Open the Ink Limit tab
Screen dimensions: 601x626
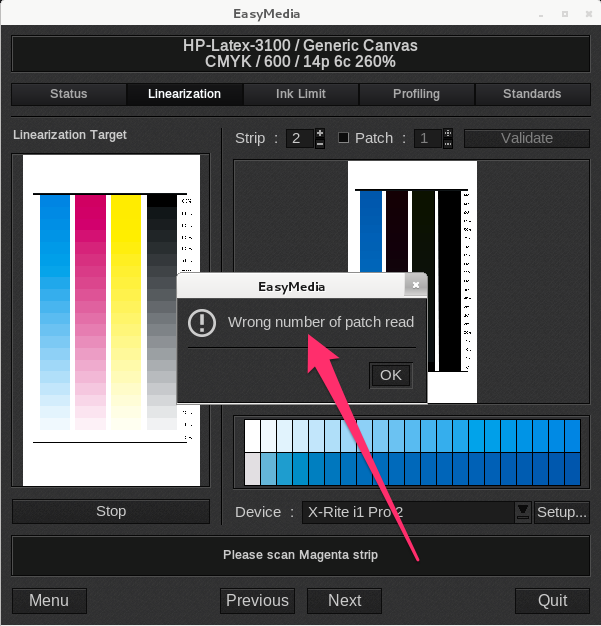[300, 94]
